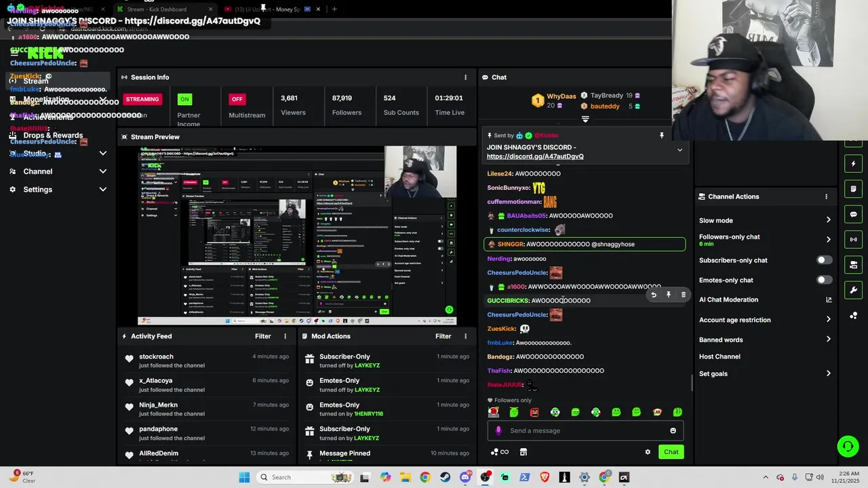Click username SHNGGR in chat
Screen dimensions: 868x488
tap(511, 244)
